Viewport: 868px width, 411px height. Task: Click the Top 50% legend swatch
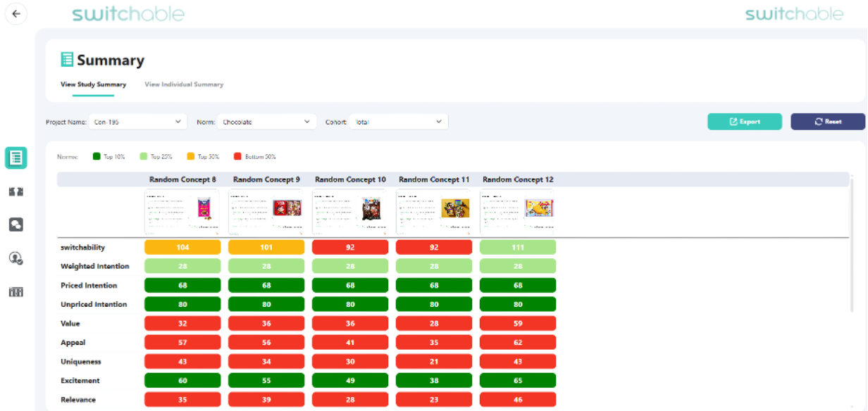[x=191, y=156]
